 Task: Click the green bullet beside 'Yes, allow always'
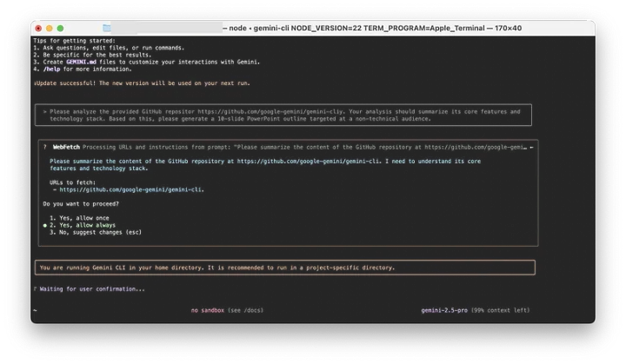point(44,226)
